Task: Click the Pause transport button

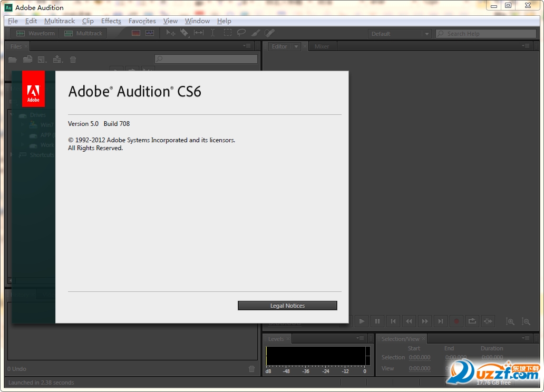Action: point(377,321)
